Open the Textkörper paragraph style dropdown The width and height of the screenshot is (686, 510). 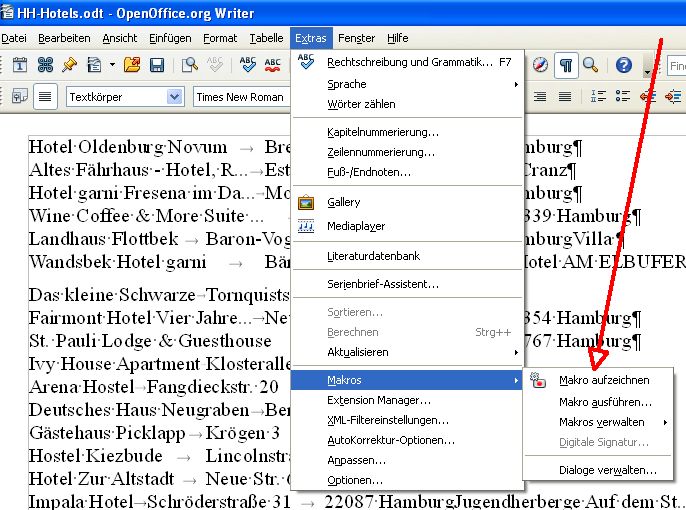(x=175, y=96)
